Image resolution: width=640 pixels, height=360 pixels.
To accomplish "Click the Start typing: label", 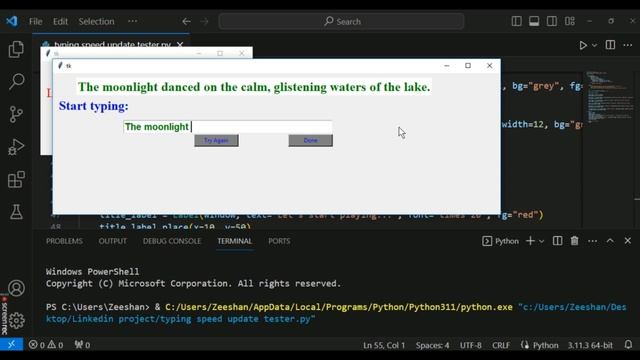I will tap(93, 106).
